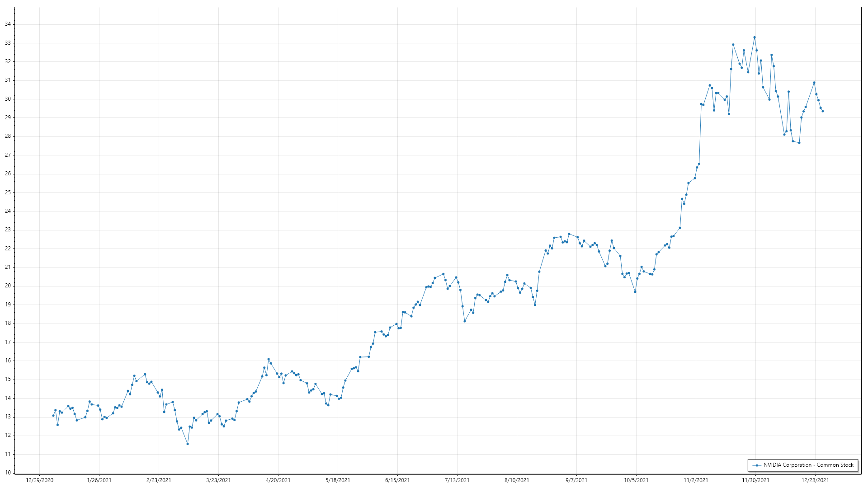
Task: Click the 10 label on the y-axis
Action: (8, 473)
